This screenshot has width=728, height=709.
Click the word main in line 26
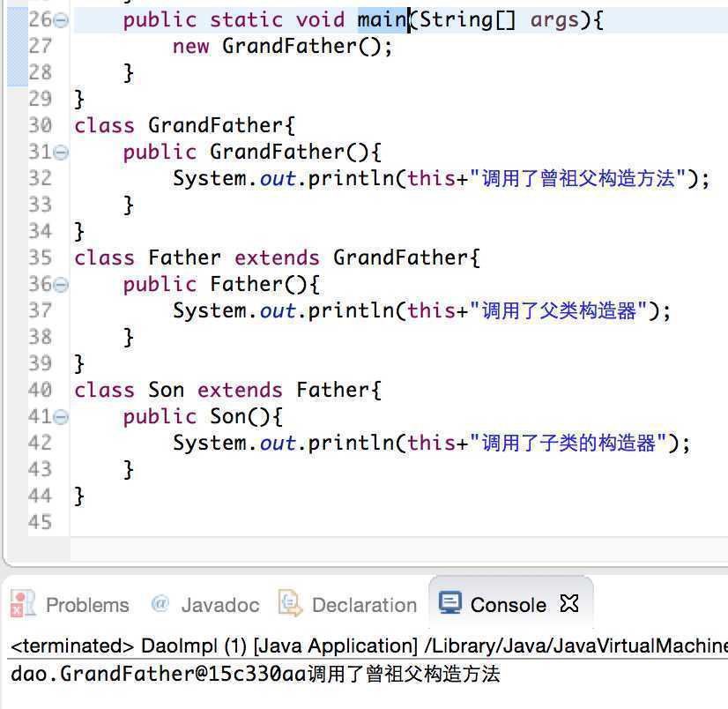pos(383,20)
